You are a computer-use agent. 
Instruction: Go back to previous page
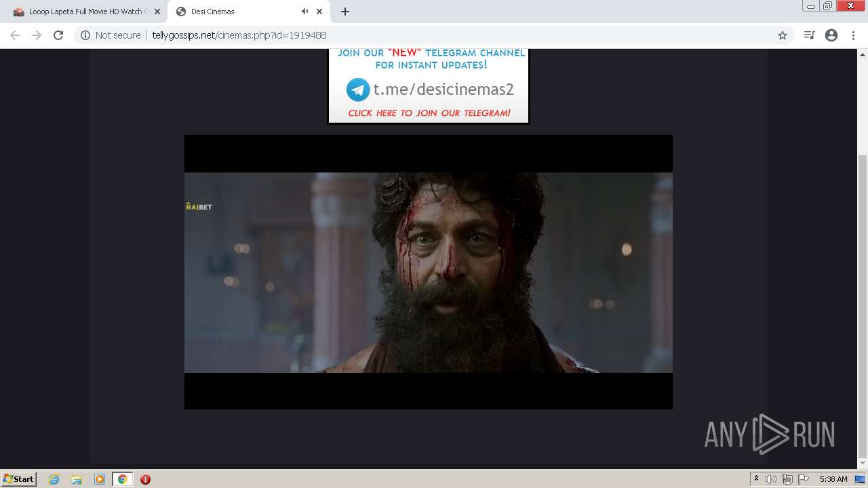pos(15,35)
